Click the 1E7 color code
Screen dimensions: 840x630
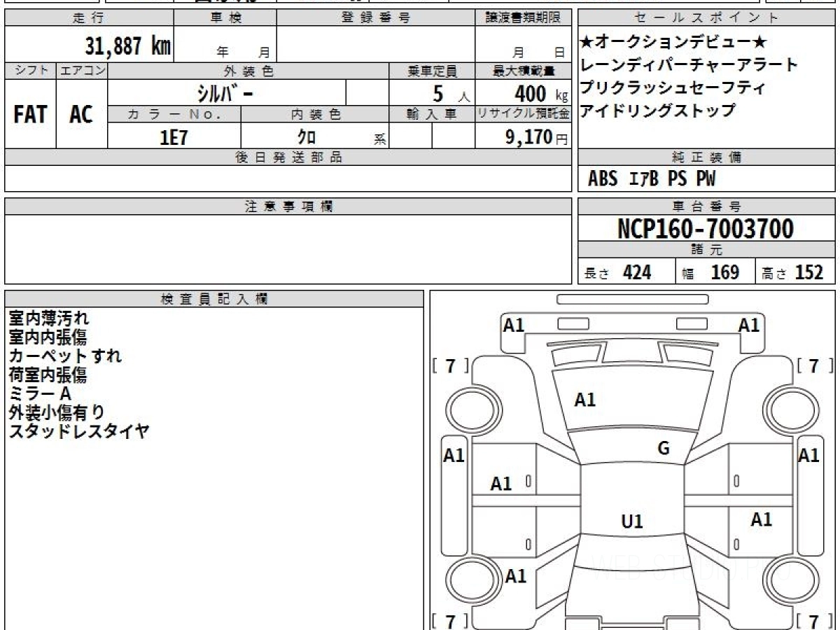174,137
